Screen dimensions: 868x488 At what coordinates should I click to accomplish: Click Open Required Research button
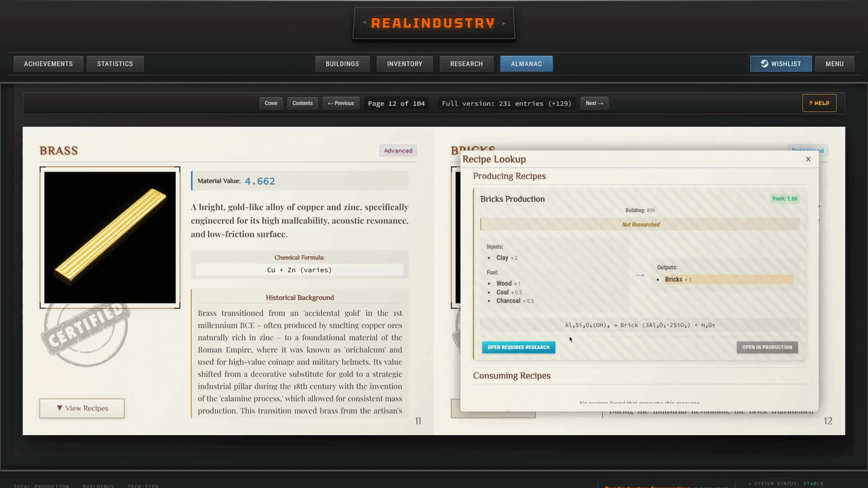519,347
